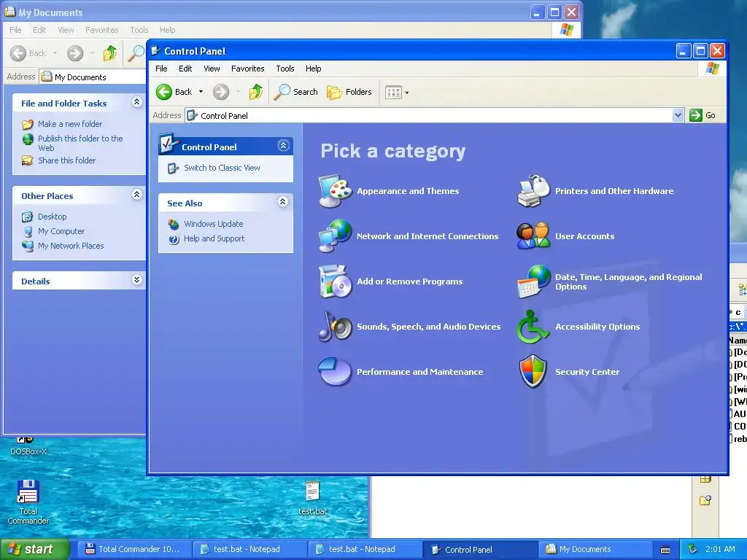Click Control Panel taskbar button
Image resolution: width=747 pixels, height=560 pixels.
480,549
